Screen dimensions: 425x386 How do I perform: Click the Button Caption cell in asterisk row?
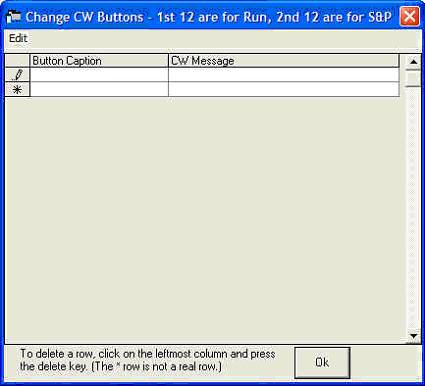pyautogui.click(x=99, y=89)
